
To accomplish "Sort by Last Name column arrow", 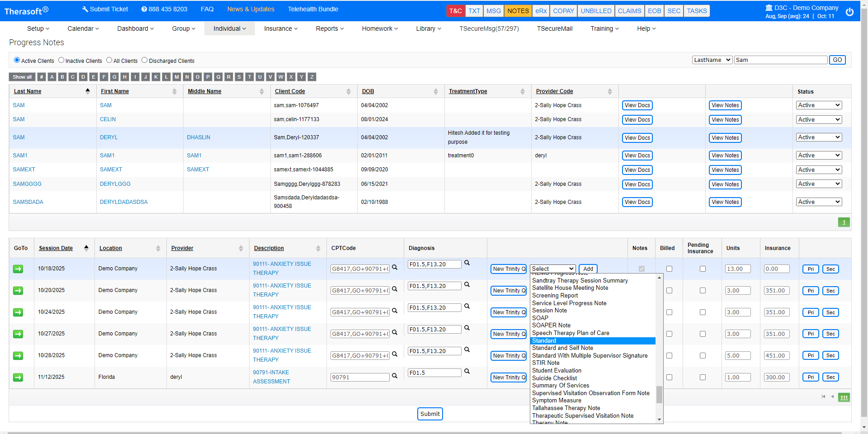I will click(88, 91).
